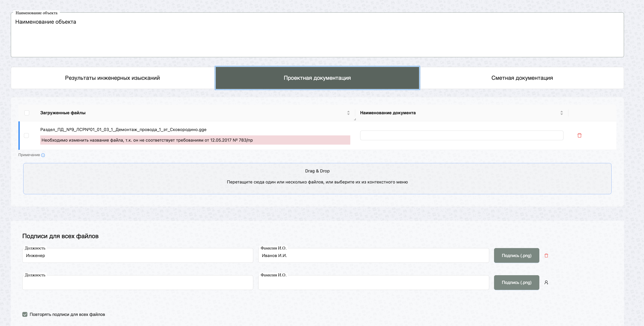Select the Проектная документация tab

(x=317, y=78)
